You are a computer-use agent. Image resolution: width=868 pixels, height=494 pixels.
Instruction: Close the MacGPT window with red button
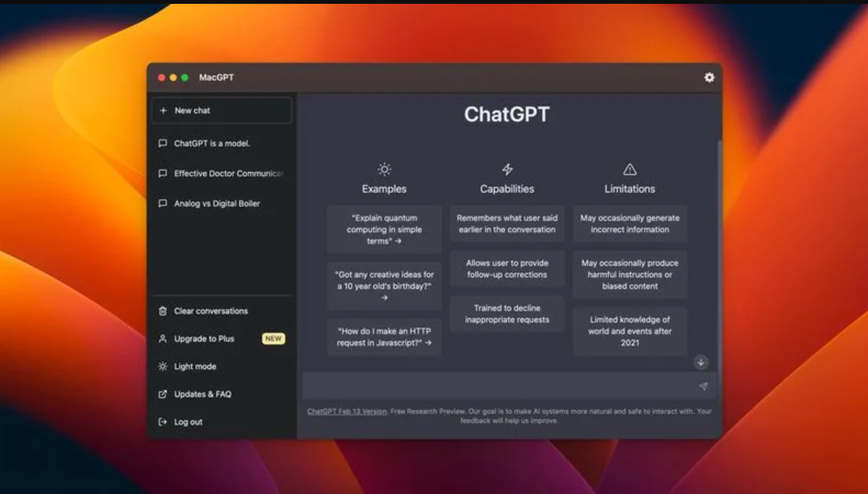(x=161, y=77)
